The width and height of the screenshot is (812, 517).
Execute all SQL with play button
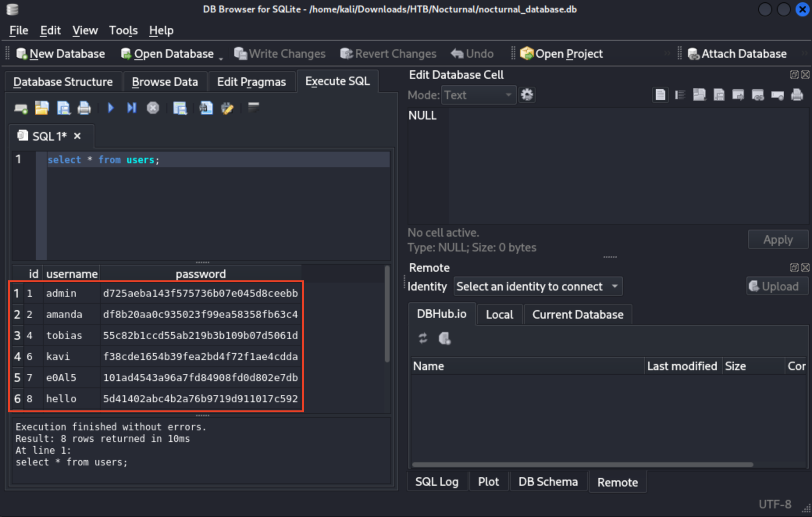[110, 108]
